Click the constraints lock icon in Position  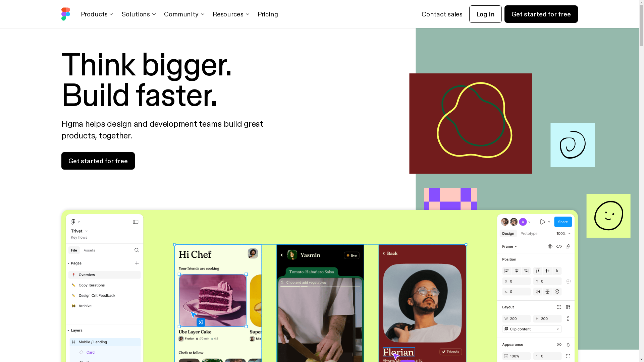click(x=569, y=281)
